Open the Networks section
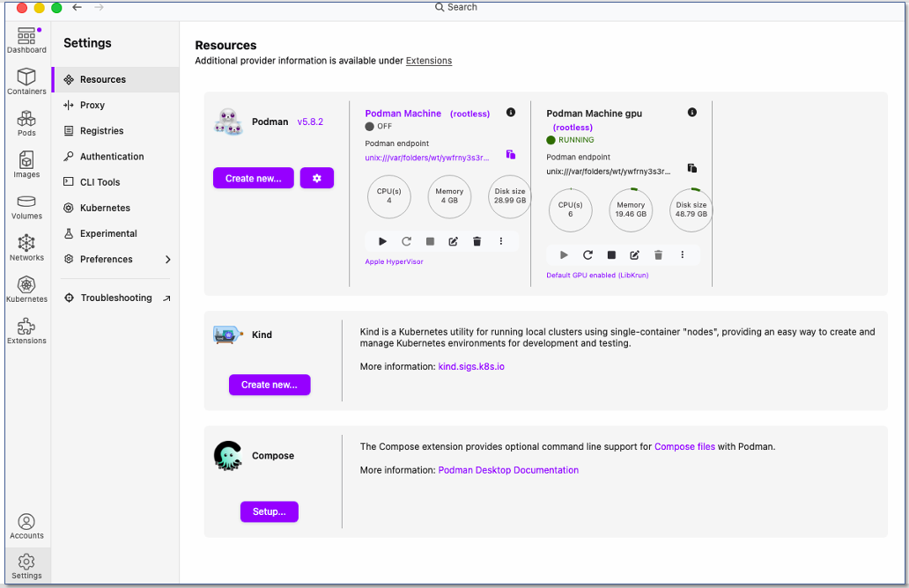Viewport: 909px width, 588px height. point(26,248)
